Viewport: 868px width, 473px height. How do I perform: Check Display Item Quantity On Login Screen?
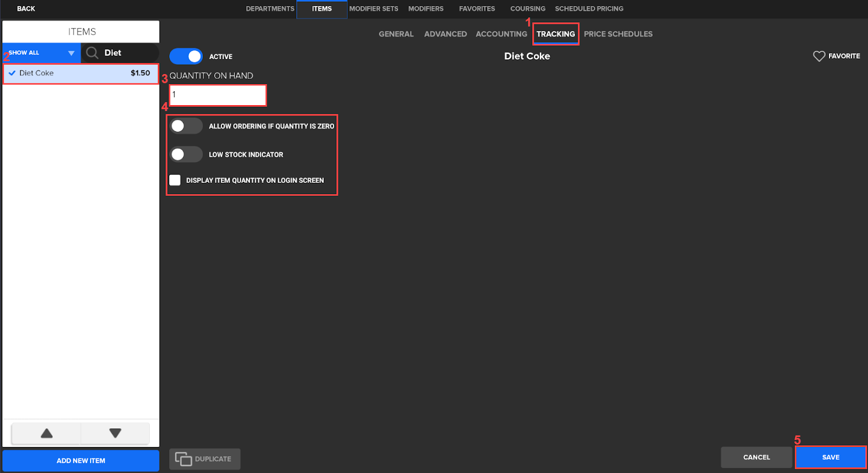(175, 180)
